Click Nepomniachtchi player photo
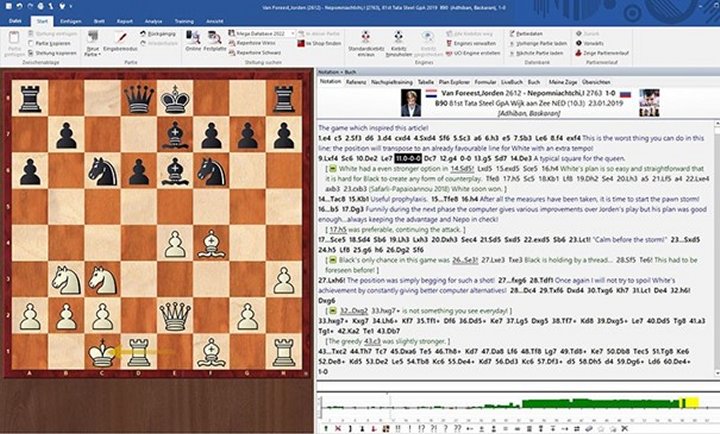 click(x=649, y=102)
